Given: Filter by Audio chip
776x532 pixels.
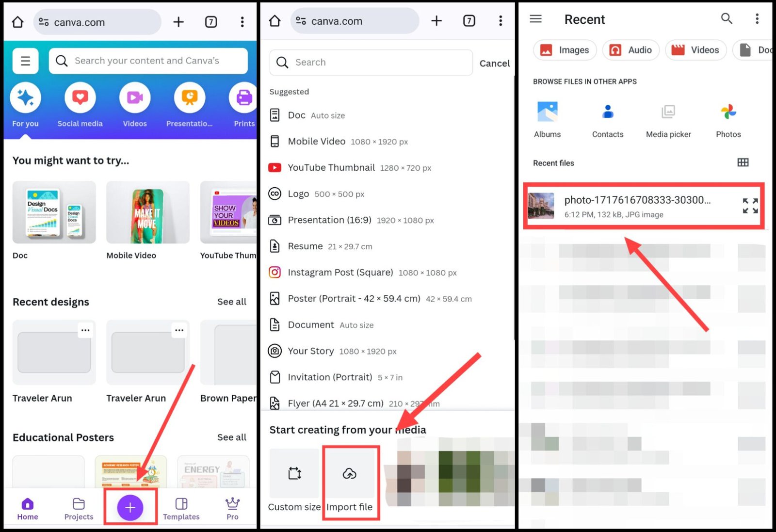Looking at the screenshot, I should point(631,50).
